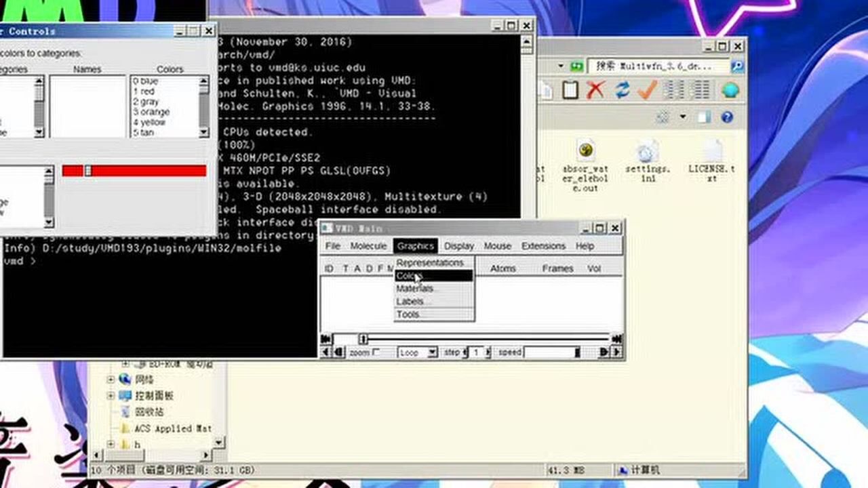Click the clipboard paste icon in Explorer toolbar
Screen dimensions: 868x488
click(570, 90)
